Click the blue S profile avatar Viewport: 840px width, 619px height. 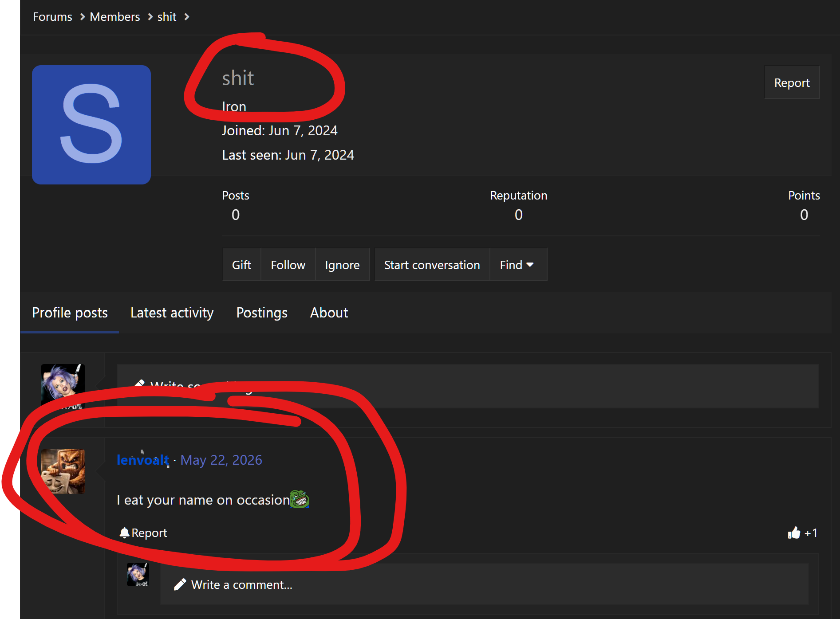tap(91, 125)
